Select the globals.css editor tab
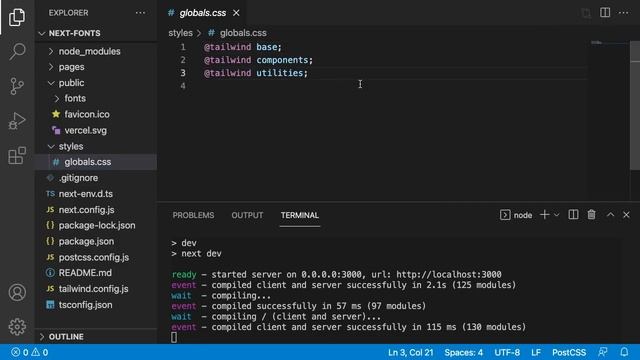 [202, 13]
